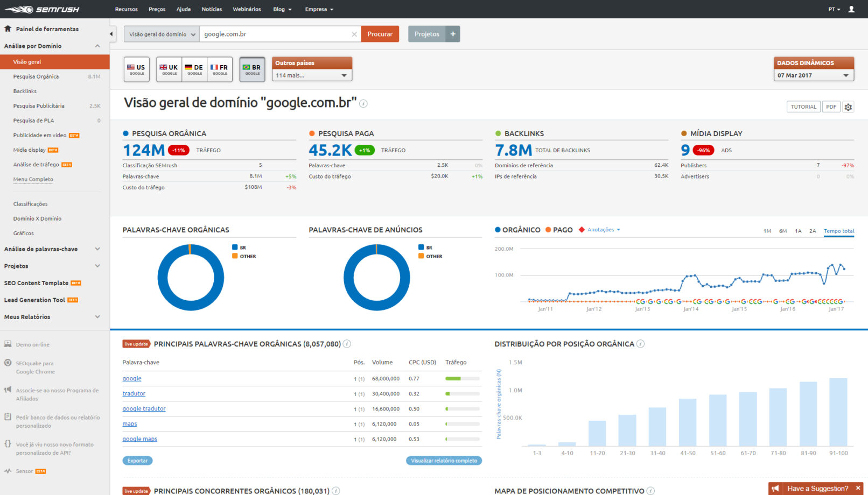Open the google tradutor keyword link

144,409
